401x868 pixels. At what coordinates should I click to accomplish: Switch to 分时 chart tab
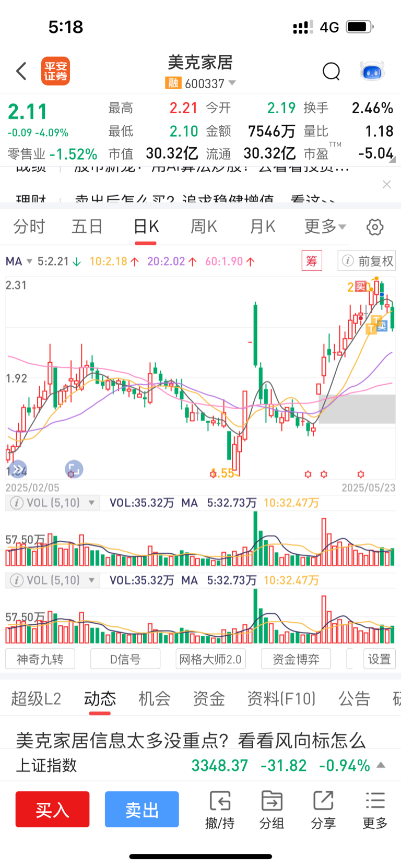pyautogui.click(x=29, y=227)
